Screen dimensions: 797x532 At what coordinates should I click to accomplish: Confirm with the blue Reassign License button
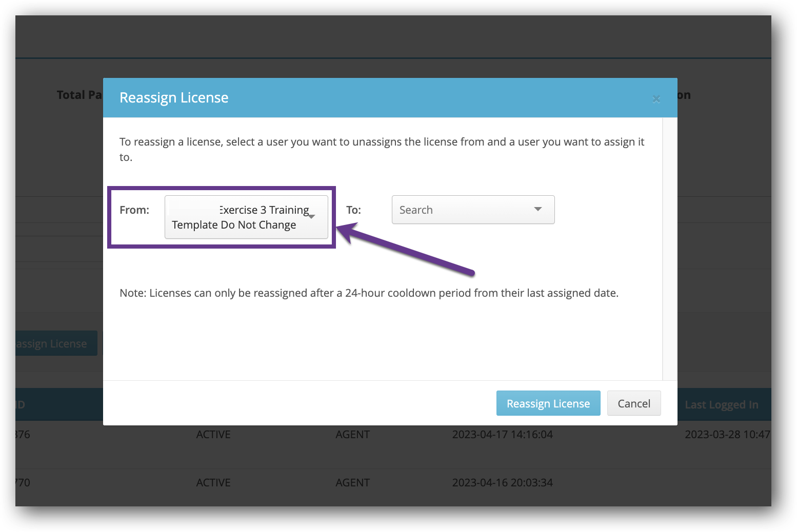[548, 403]
